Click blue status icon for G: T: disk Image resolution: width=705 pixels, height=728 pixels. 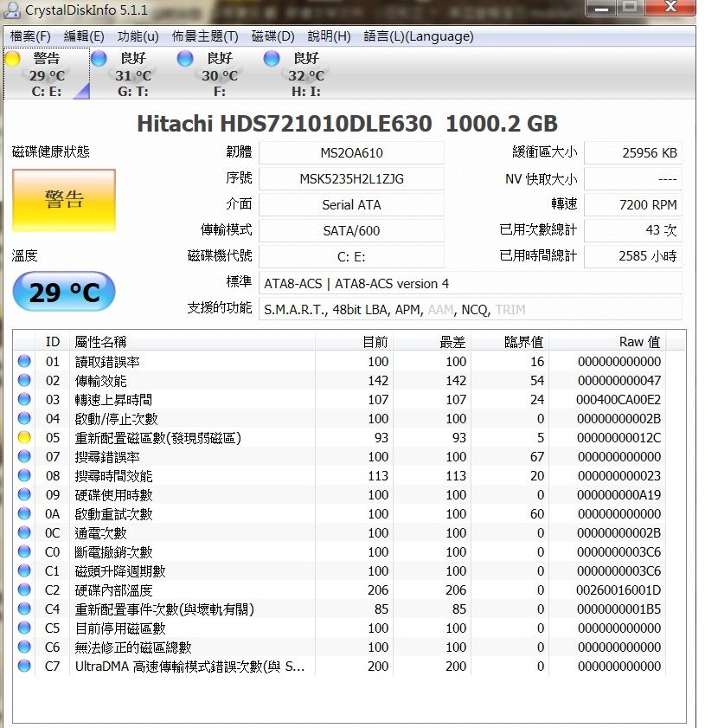[99, 59]
